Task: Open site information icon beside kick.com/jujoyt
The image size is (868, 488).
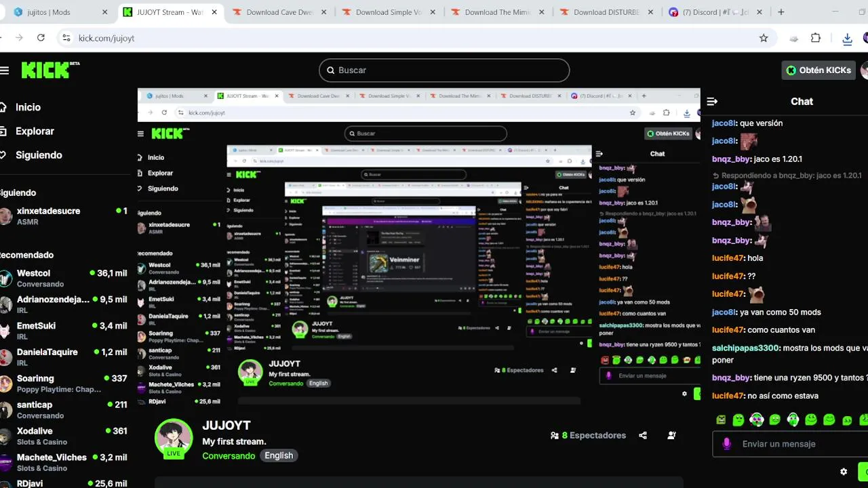Action: (66, 38)
